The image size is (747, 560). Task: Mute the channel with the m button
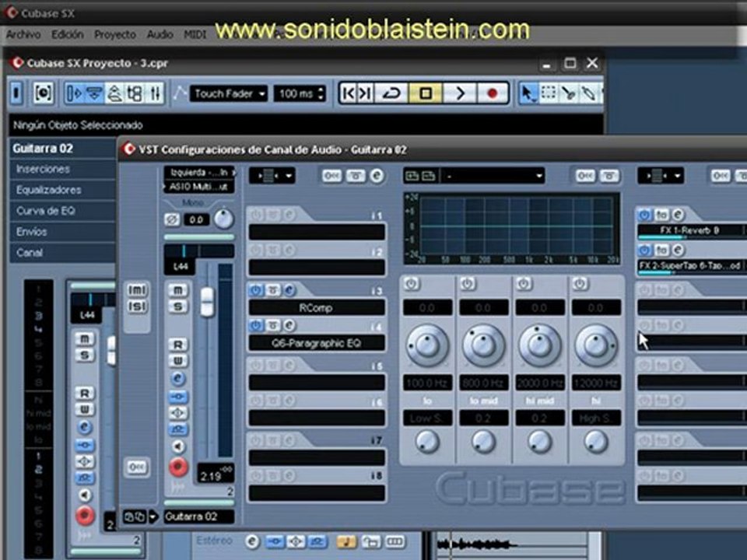click(177, 290)
